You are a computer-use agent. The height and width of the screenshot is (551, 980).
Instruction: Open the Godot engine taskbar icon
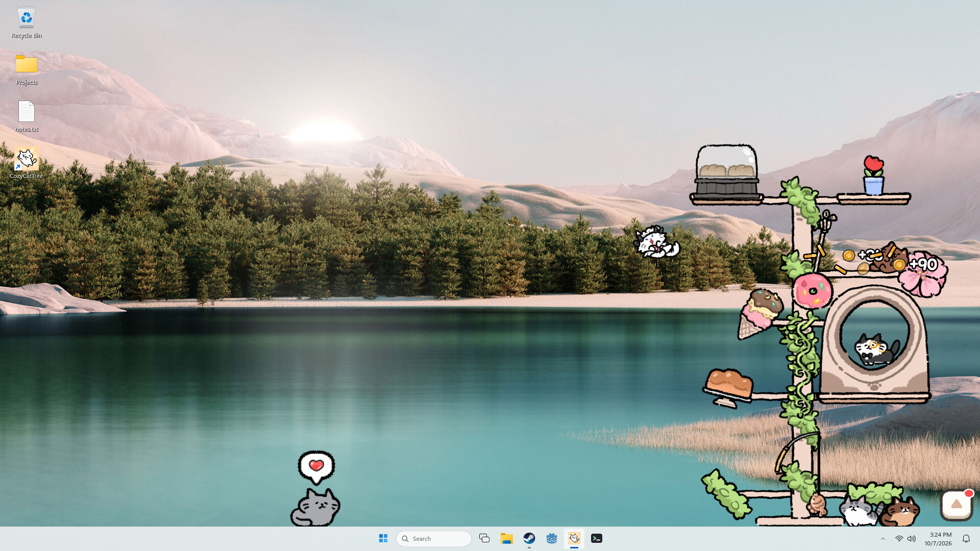pos(552,538)
